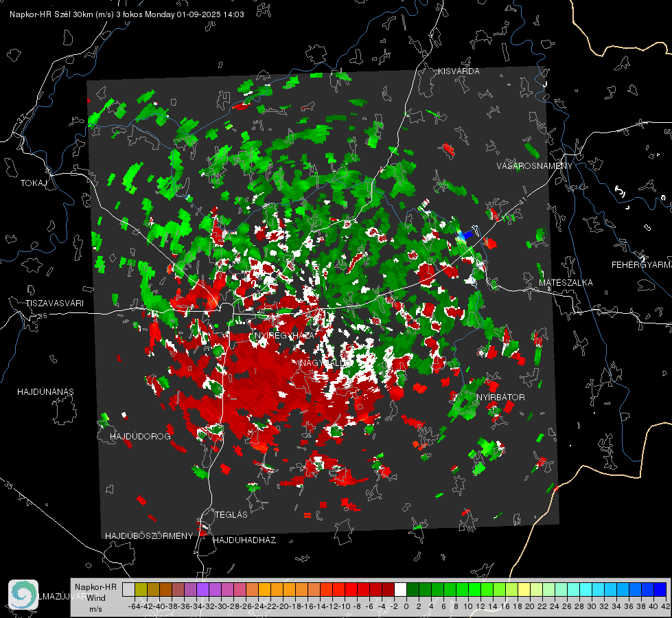Click the radar title text with date 01-09-2025 14:03
This screenshot has width=672, height=618.
[127, 14]
